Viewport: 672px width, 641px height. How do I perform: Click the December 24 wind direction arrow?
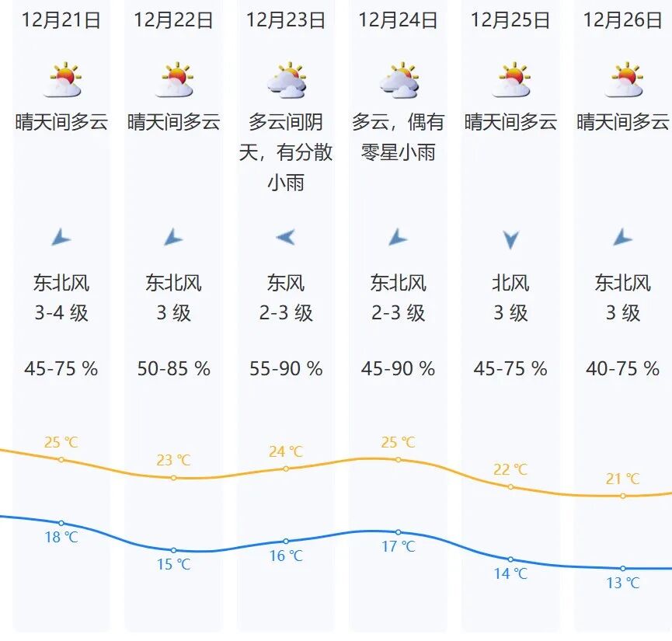point(399,238)
